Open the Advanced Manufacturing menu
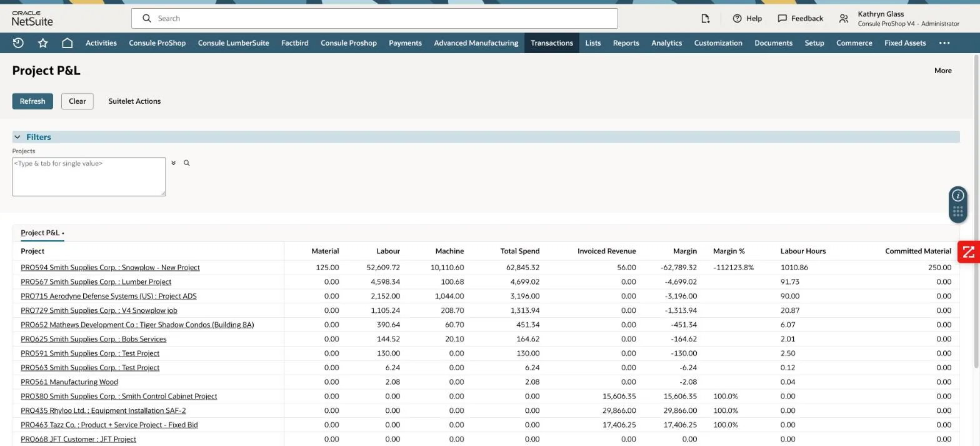The height and width of the screenshot is (446, 980). [476, 43]
